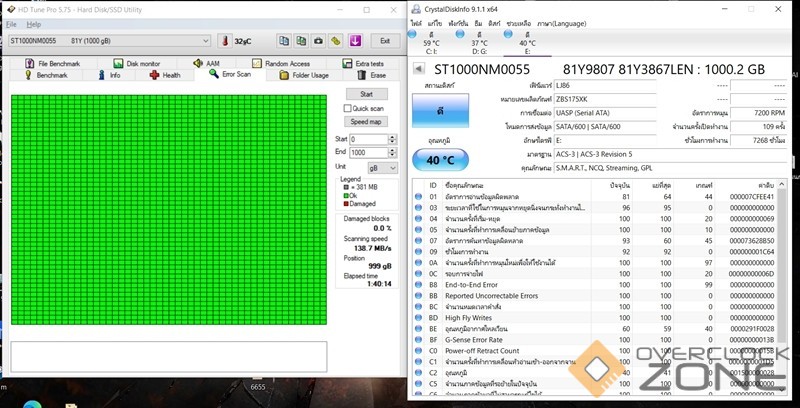Click the purple down-arrow save icon
This screenshot has width=800, height=408.
354,41
